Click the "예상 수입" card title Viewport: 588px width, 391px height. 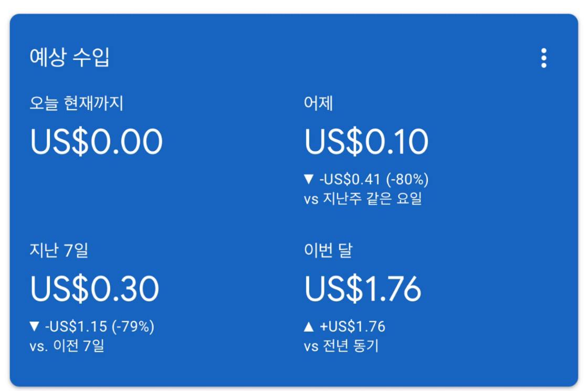click(69, 57)
